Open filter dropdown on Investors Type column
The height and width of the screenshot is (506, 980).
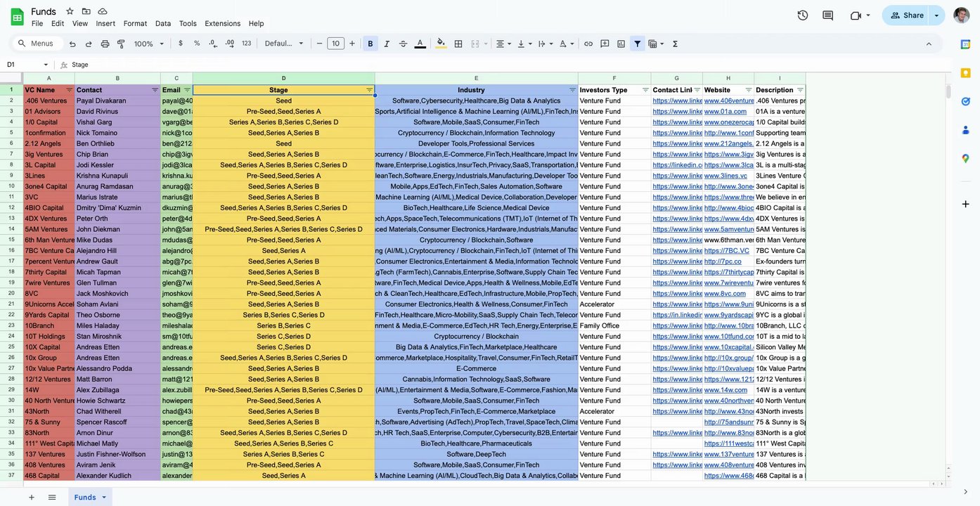click(645, 90)
